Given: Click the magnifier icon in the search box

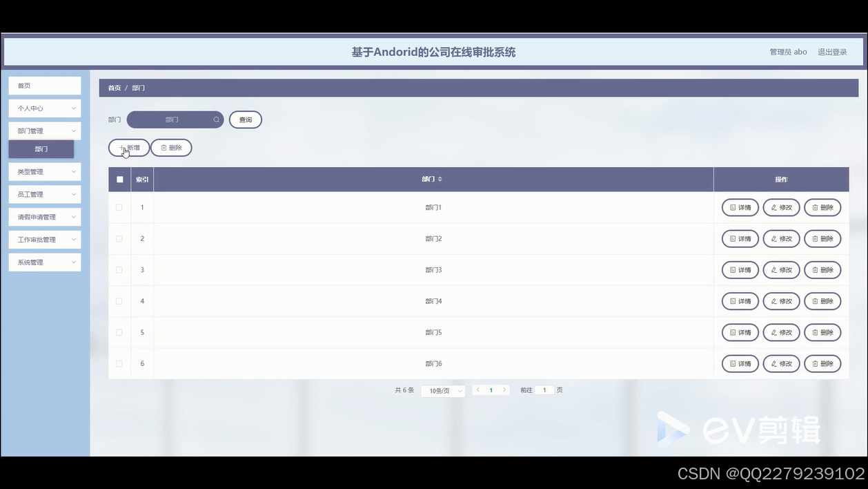Looking at the screenshot, I should (216, 119).
